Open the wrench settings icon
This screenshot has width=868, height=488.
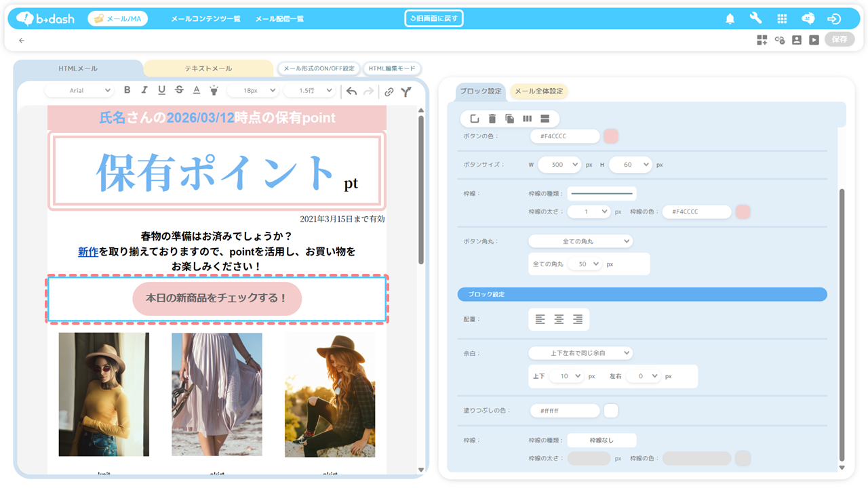point(755,19)
